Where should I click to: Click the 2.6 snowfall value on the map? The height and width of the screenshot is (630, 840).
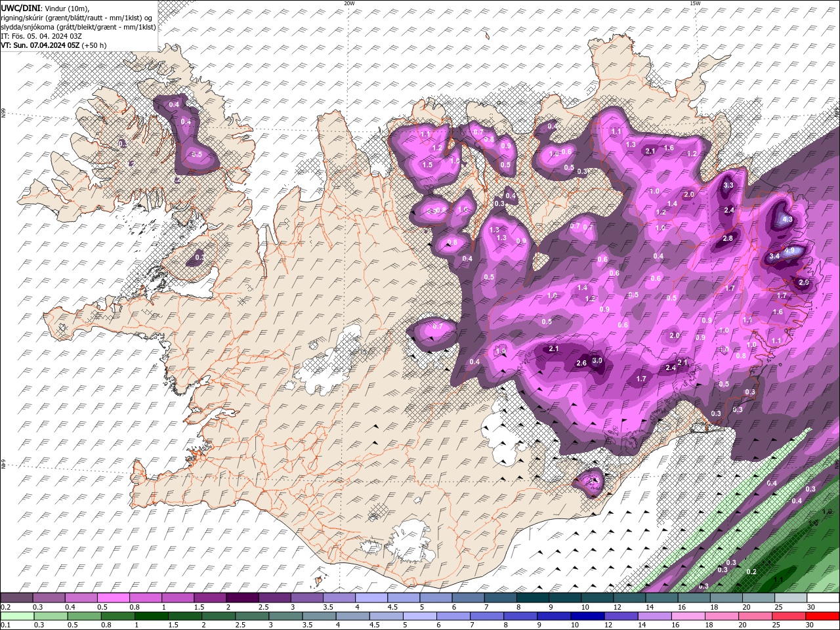tap(581, 364)
